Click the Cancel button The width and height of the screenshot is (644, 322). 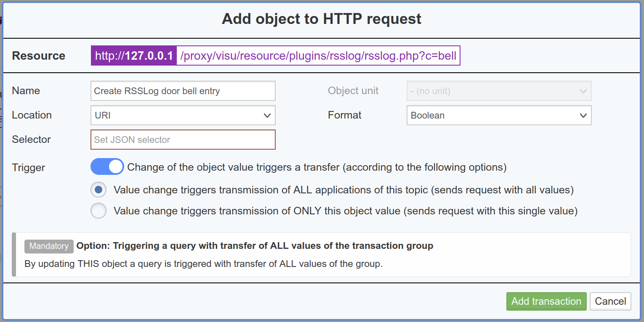click(x=610, y=301)
